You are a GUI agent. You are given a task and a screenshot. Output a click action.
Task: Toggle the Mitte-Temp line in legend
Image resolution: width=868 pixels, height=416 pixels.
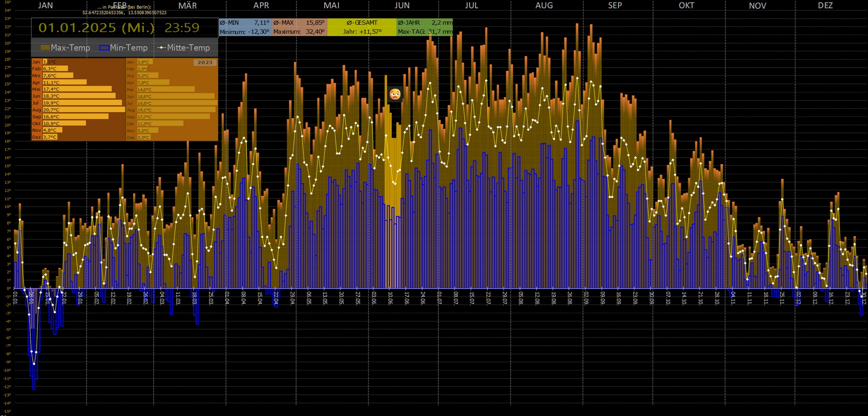(x=184, y=48)
